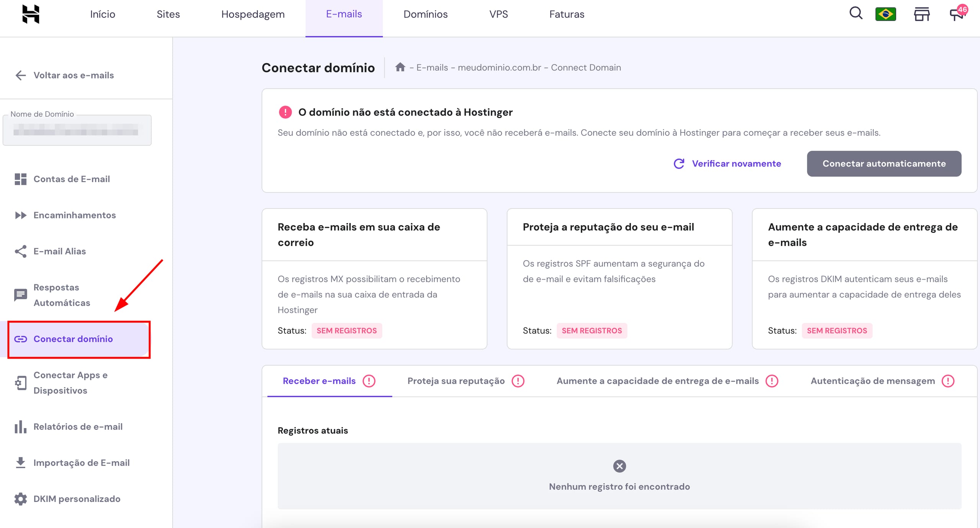This screenshot has width=980, height=528.
Task: Select the Contas de E-mail sidebar icon
Action: [x=20, y=179]
